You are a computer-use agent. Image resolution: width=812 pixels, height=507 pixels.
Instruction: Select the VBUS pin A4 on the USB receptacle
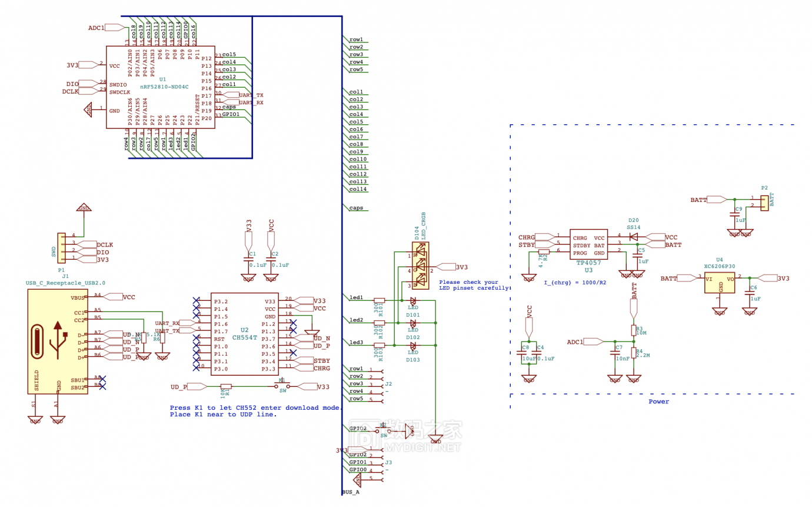(x=78, y=298)
